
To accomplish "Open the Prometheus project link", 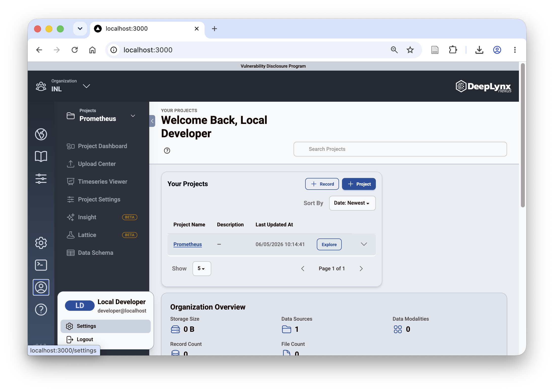I will coord(188,244).
